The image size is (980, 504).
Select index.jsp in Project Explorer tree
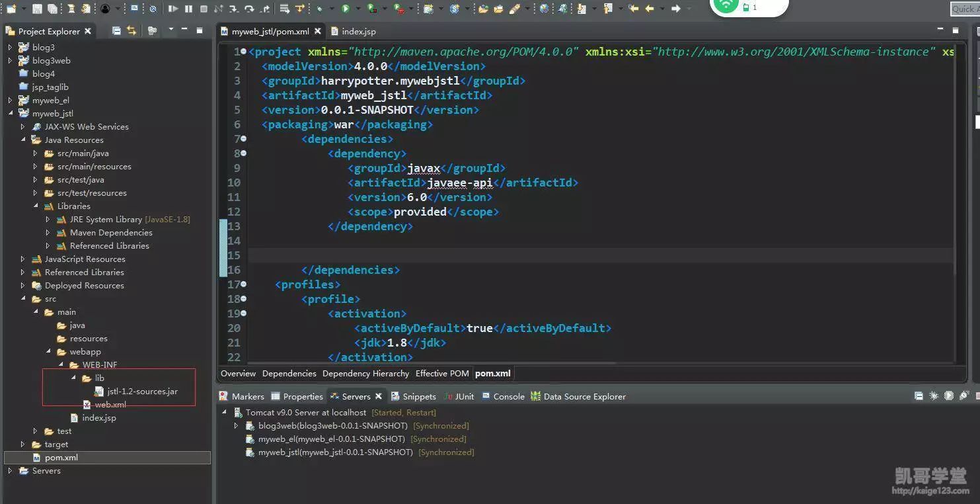(93, 417)
